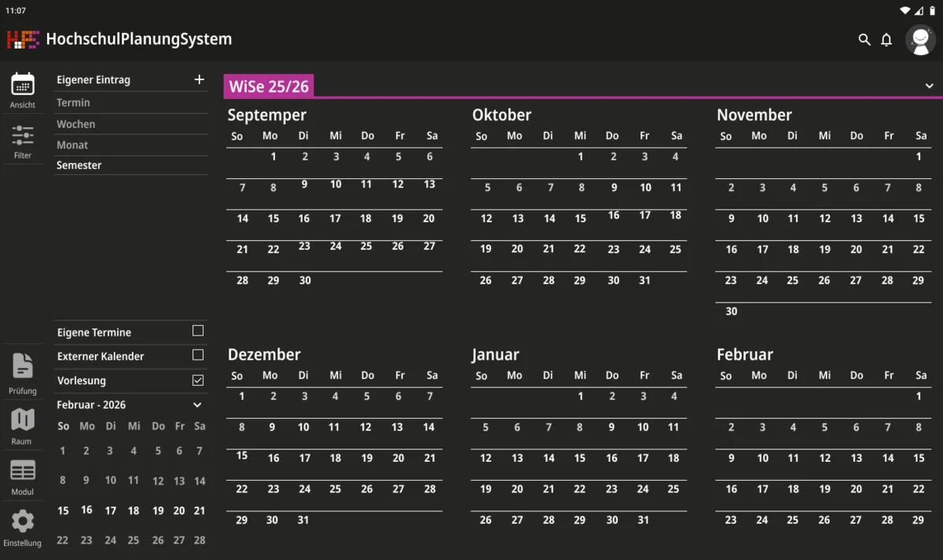943x560 pixels.
Task: Open the Modul table icon
Action: [23, 471]
